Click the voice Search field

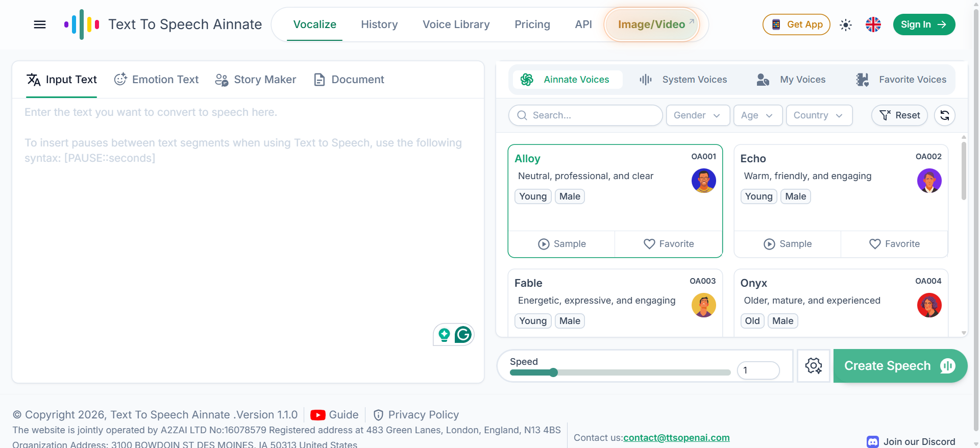pyautogui.click(x=585, y=115)
